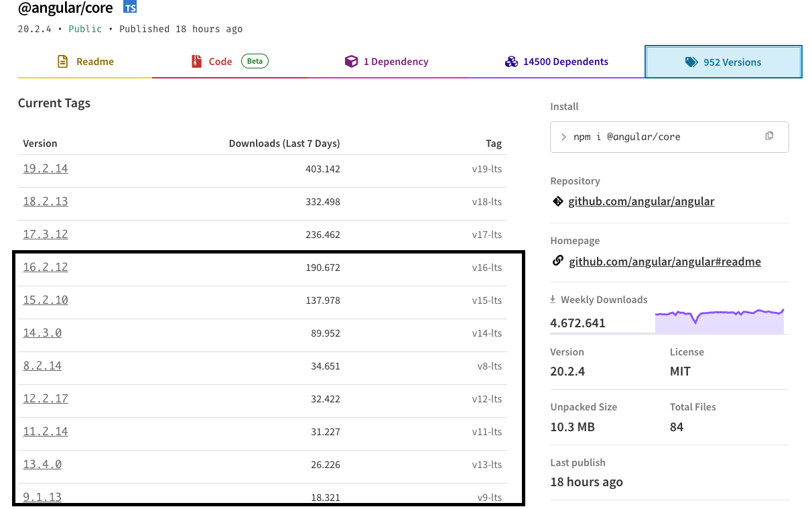Click the @angular/core package title
The width and height of the screenshot is (812, 509).
point(66,9)
